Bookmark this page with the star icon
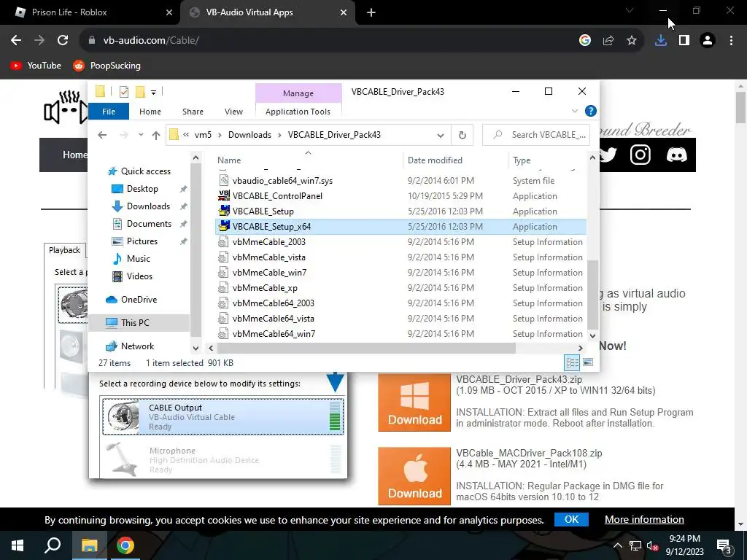The width and height of the screenshot is (747, 560). [x=632, y=41]
